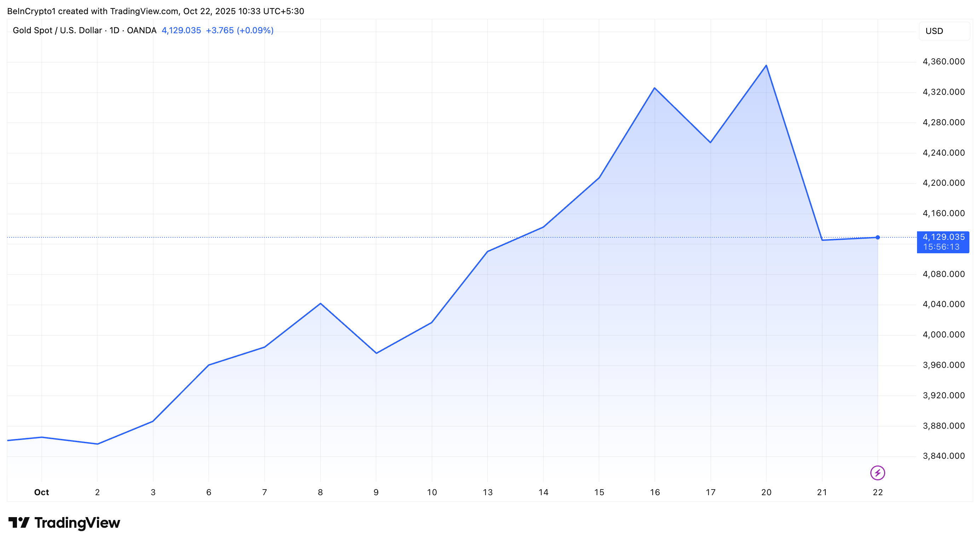
Task: Click the Gold Spot / U.S. Dollar title
Action: (57, 30)
